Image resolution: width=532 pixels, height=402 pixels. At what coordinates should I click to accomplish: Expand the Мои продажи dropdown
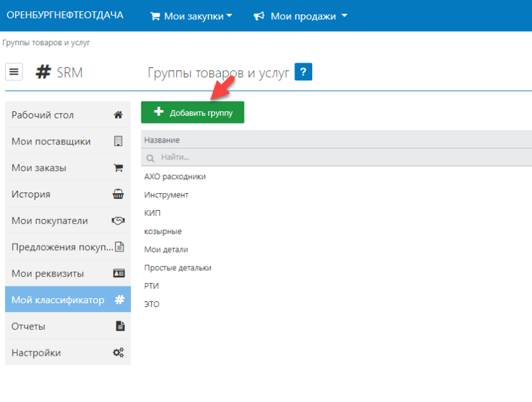coord(301,16)
